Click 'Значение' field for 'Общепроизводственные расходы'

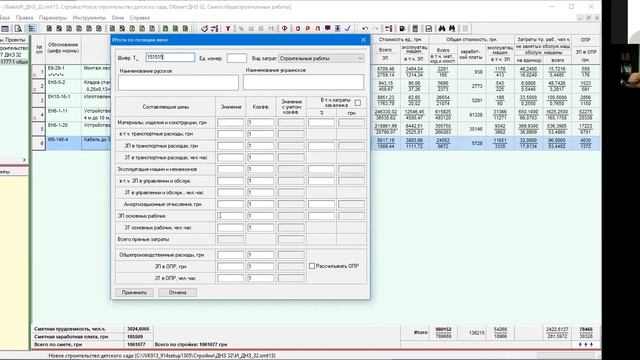231,255
